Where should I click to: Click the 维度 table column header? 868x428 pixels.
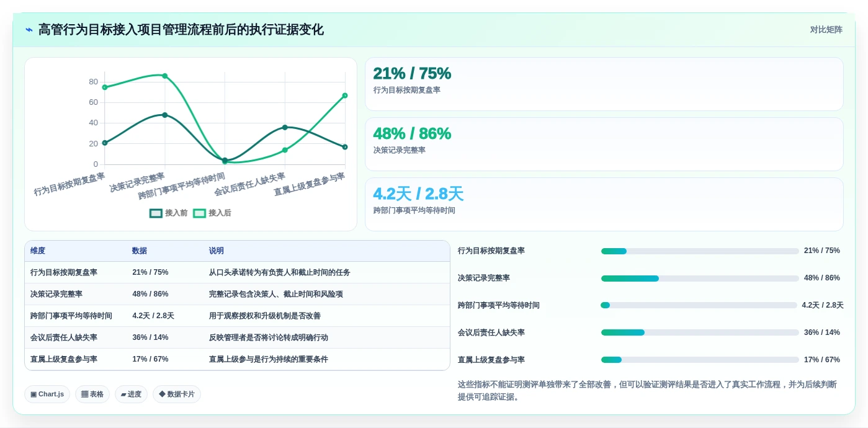coord(38,251)
